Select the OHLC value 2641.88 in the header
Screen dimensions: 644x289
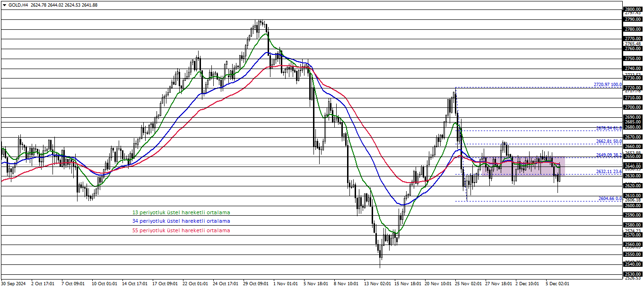pos(90,5)
